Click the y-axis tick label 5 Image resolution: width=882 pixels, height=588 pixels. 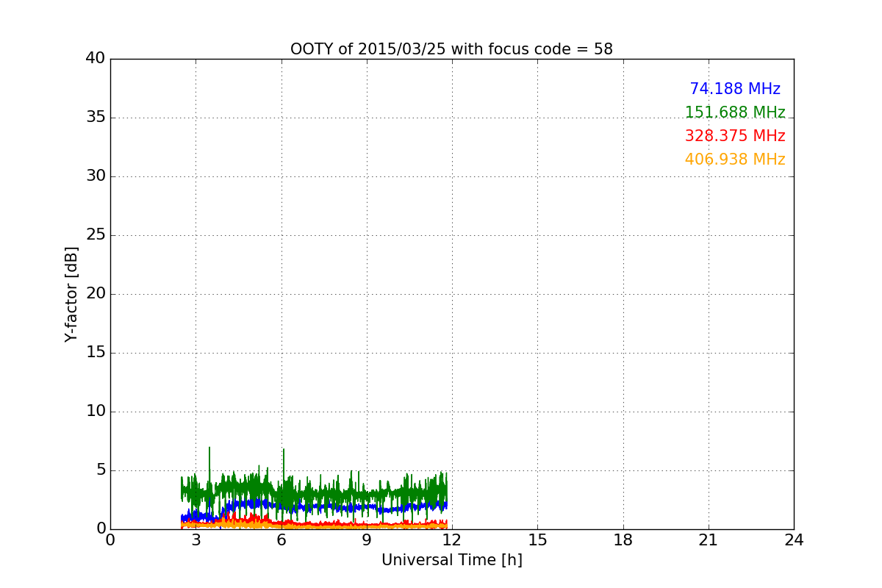(x=101, y=470)
